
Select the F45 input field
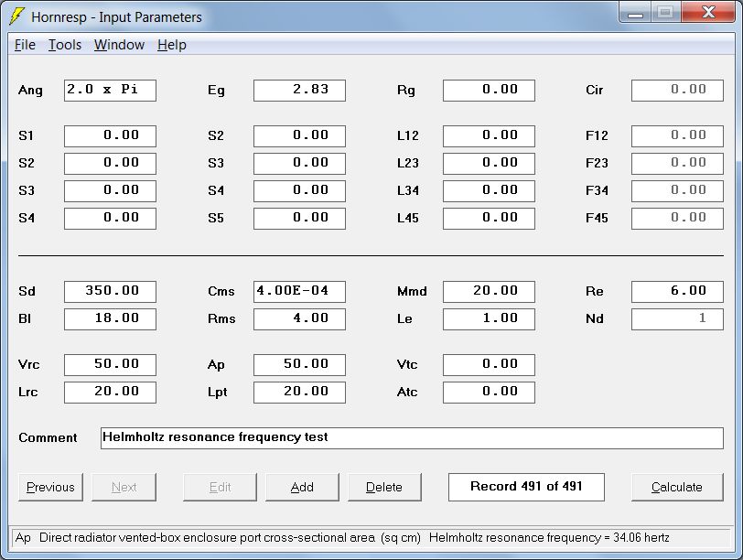pyautogui.click(x=678, y=219)
